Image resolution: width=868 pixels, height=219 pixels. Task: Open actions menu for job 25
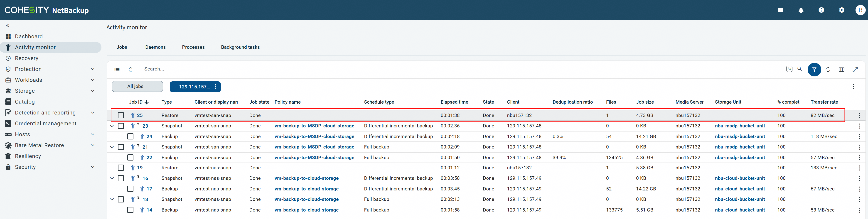click(860, 115)
